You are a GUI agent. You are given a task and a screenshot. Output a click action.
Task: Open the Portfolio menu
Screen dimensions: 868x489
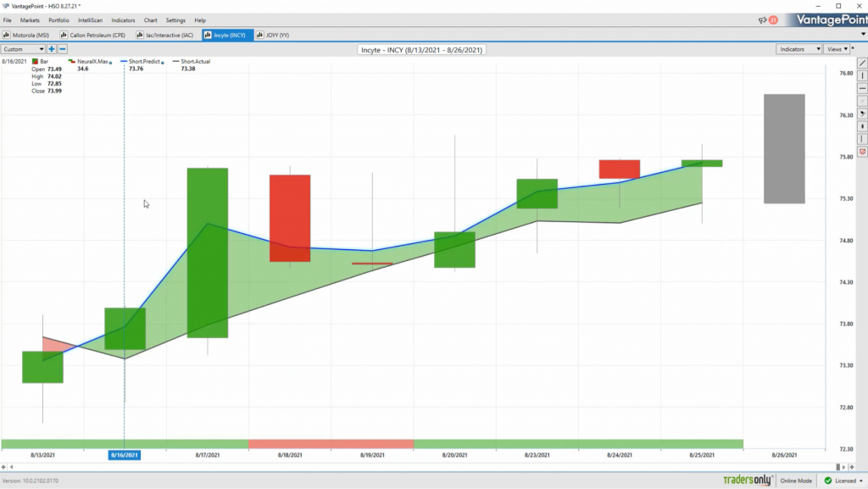coord(58,19)
